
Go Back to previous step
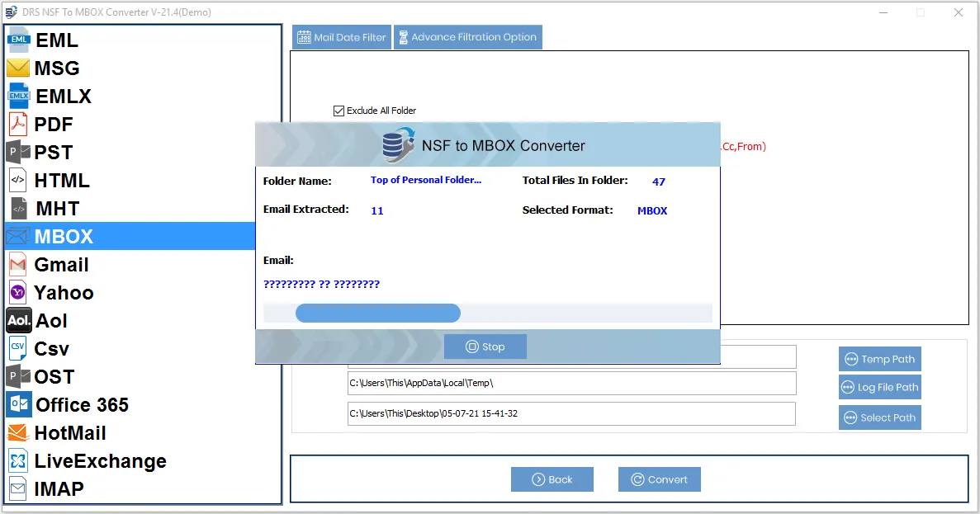552,479
